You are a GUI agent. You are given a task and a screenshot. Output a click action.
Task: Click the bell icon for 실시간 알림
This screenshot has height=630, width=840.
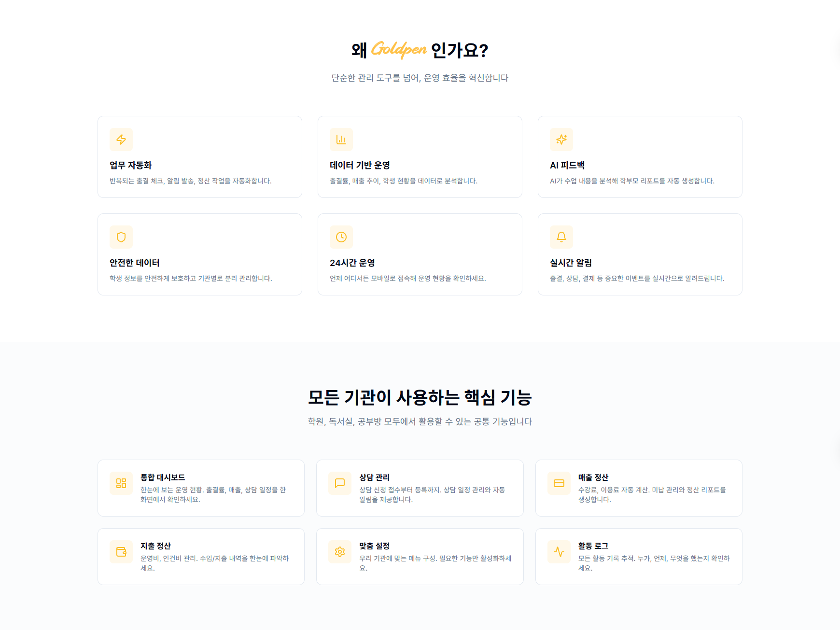(x=561, y=237)
